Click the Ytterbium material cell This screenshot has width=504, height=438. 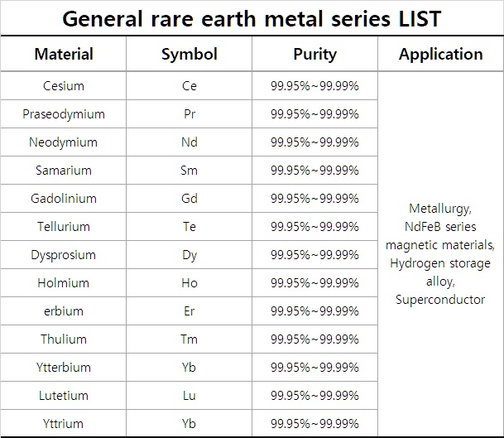tap(64, 368)
